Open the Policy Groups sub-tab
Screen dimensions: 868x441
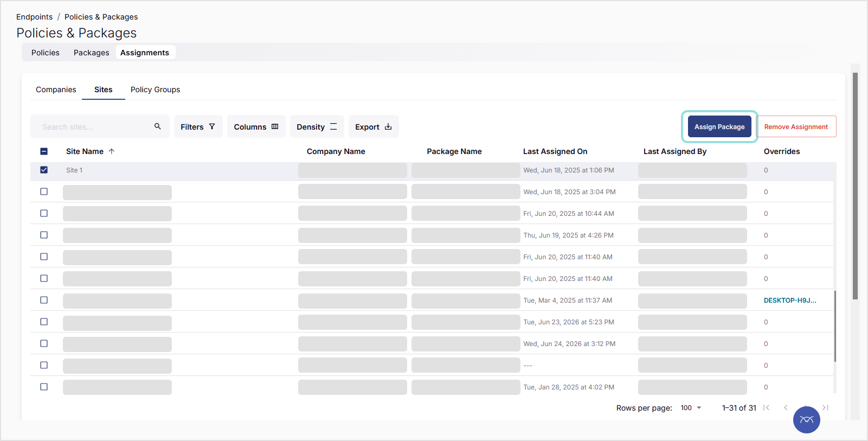(x=156, y=90)
